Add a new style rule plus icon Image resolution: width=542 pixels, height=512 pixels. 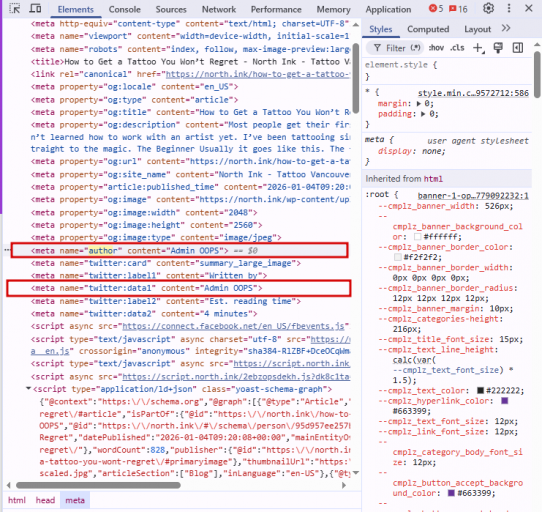(478, 48)
